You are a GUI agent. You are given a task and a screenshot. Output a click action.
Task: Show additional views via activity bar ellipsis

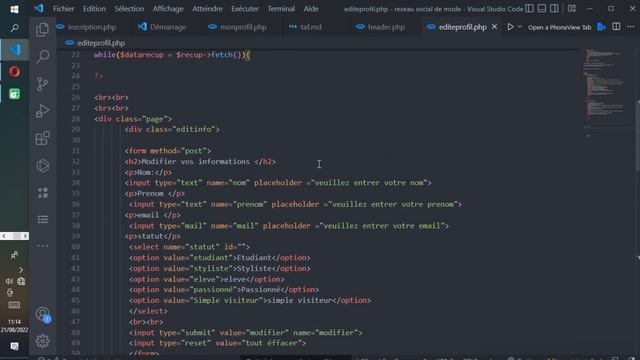(42, 246)
